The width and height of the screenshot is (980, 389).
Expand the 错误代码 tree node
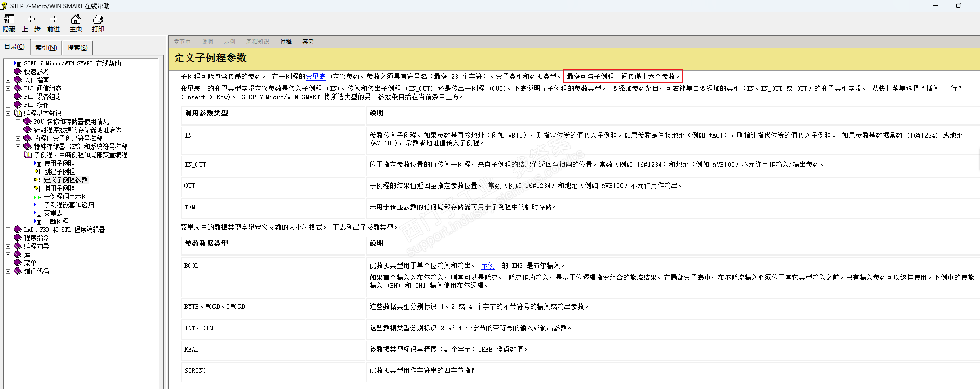pos(8,271)
